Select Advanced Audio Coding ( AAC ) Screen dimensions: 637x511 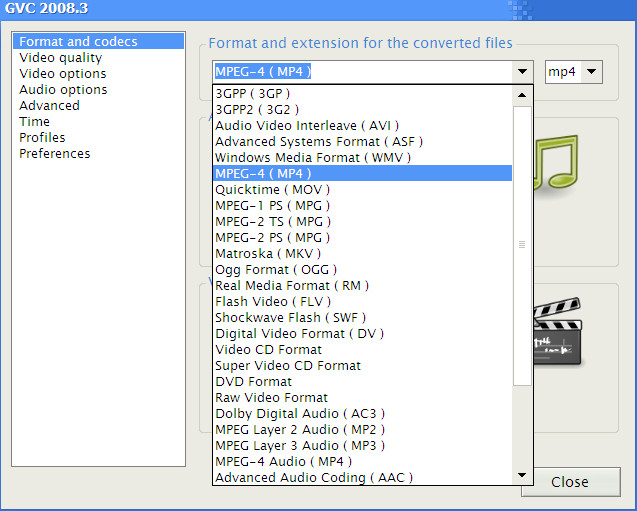coord(362,478)
